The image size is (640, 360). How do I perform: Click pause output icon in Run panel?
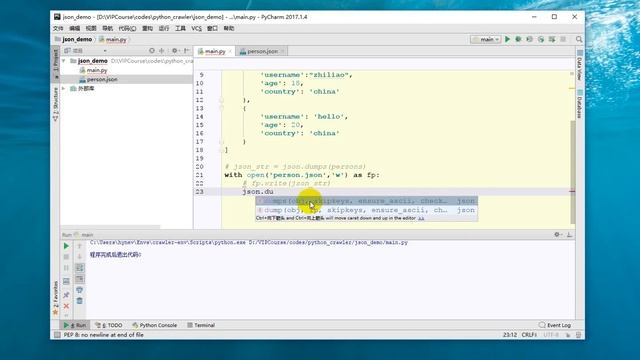tap(66, 268)
